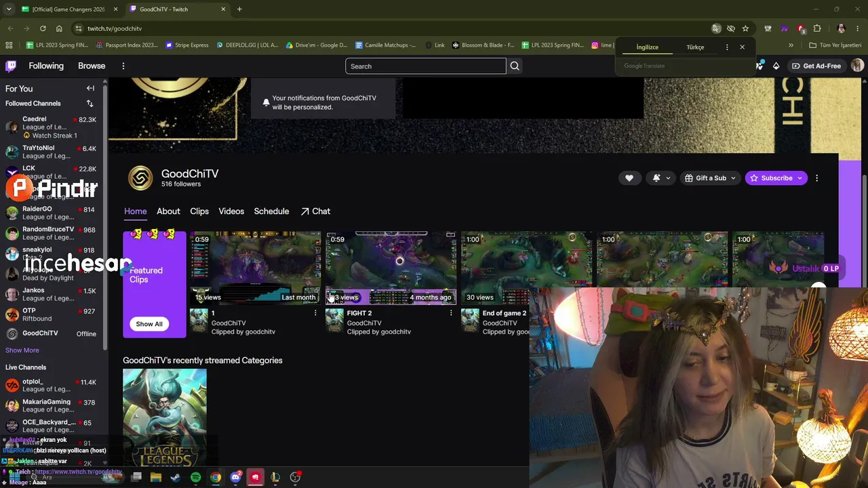Open the GoodChiTV offline channel in sidebar
868x488 pixels.
pyautogui.click(x=51, y=333)
